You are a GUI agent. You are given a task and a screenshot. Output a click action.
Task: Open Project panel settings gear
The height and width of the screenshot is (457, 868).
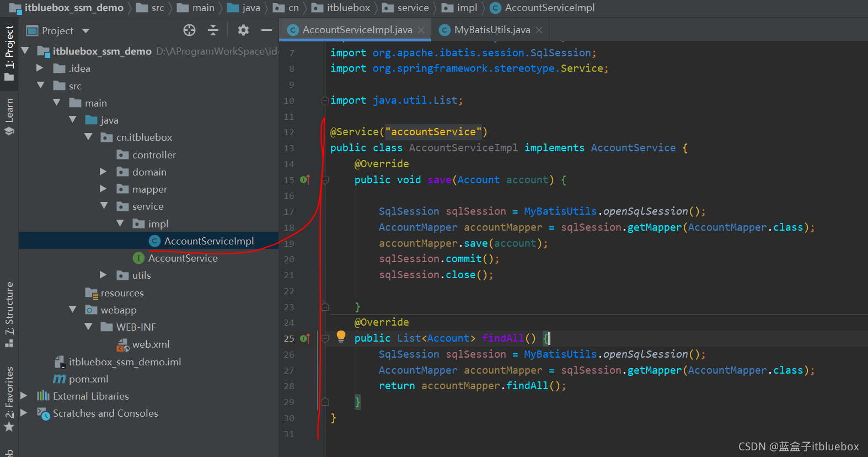click(x=243, y=30)
